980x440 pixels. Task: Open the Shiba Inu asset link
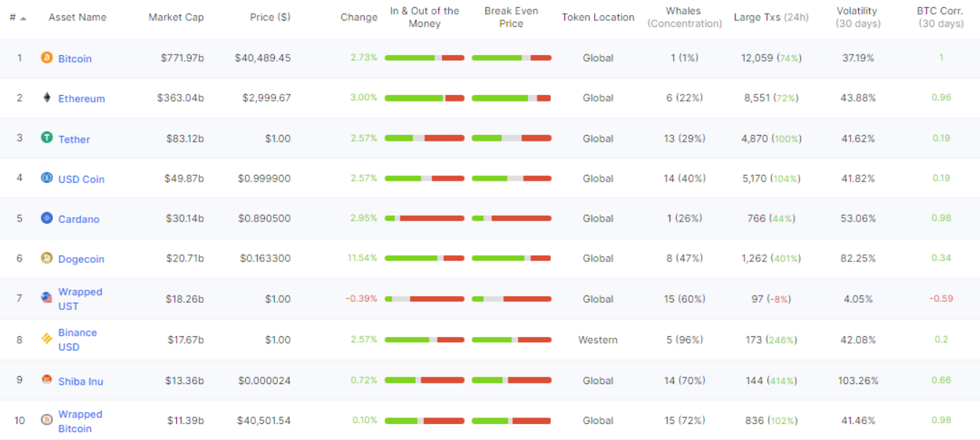(81, 381)
